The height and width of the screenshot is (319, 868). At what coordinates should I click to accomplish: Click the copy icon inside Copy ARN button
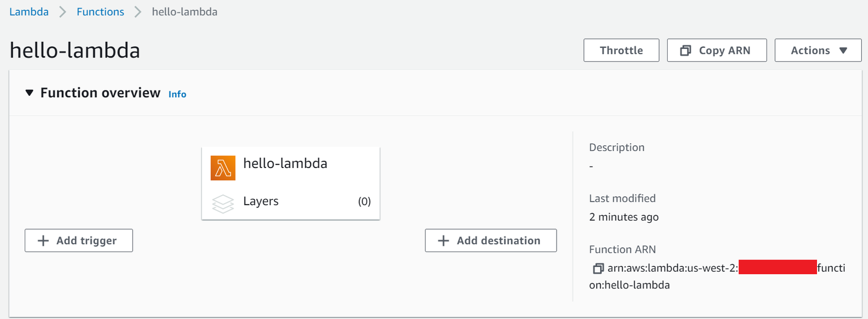coord(685,51)
